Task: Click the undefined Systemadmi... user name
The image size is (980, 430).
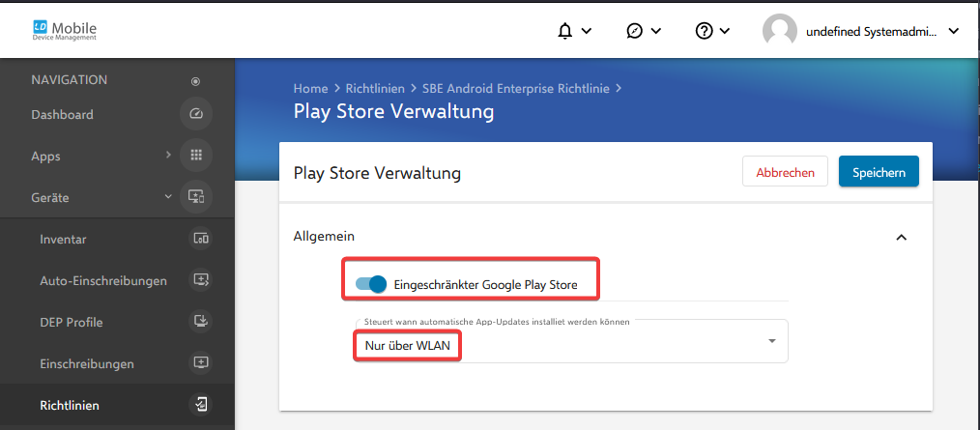Action: [871, 31]
